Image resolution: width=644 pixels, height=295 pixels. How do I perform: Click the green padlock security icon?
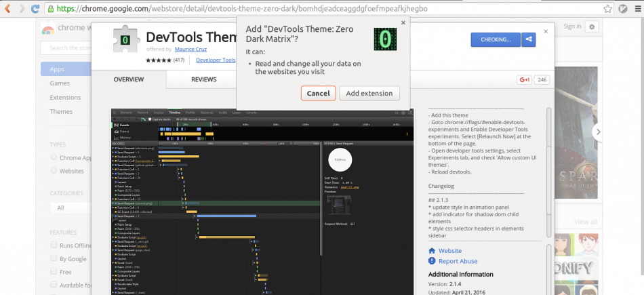tap(51, 9)
